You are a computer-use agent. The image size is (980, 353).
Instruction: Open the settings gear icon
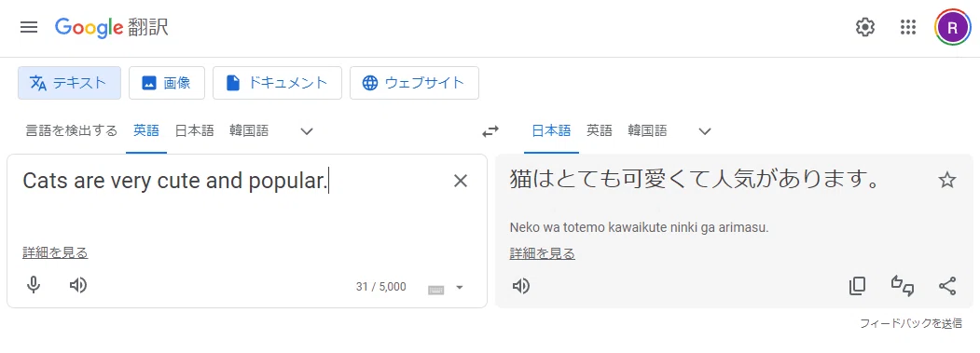tap(865, 28)
